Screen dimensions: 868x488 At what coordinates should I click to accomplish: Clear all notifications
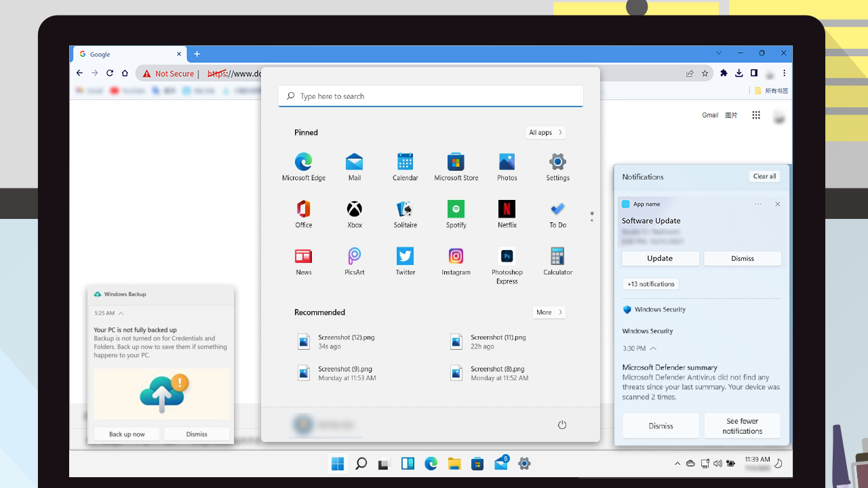pyautogui.click(x=764, y=176)
